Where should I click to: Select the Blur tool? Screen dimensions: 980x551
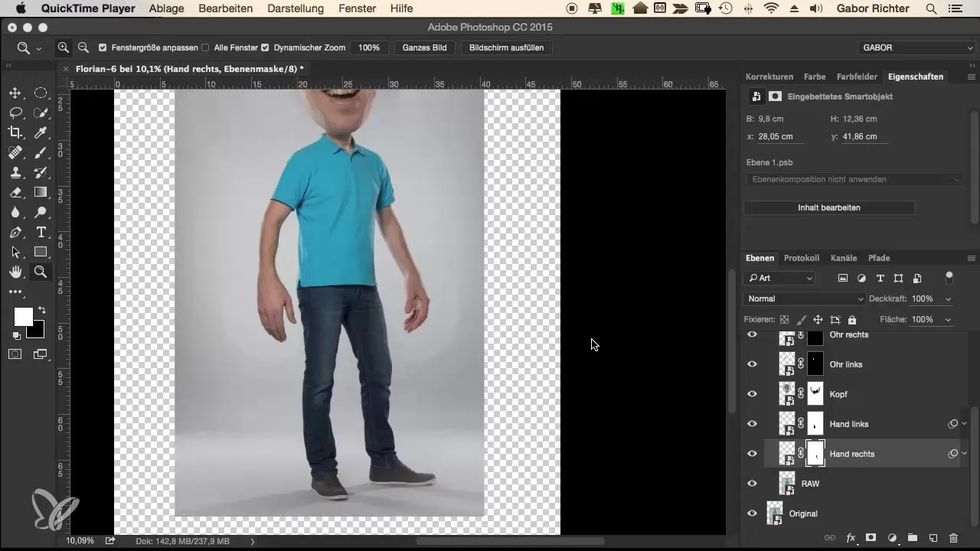[15, 212]
